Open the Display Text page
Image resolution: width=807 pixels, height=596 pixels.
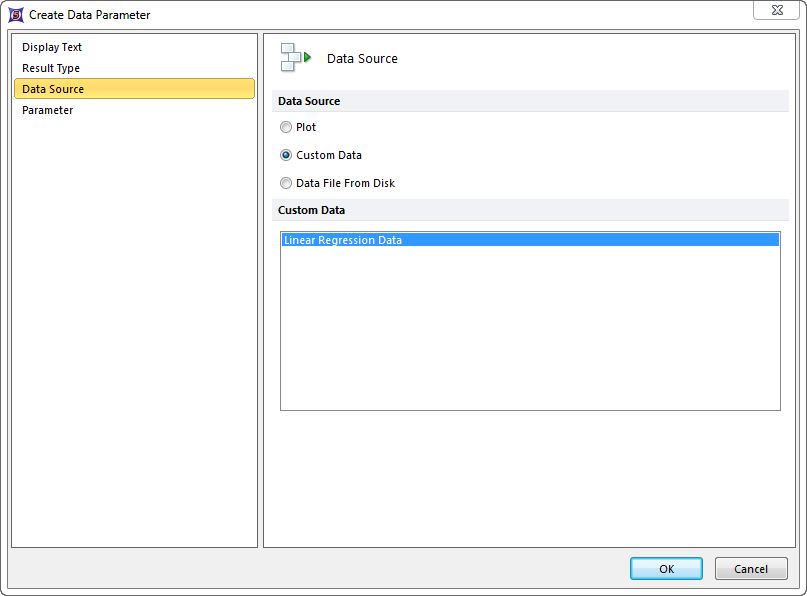pos(52,47)
